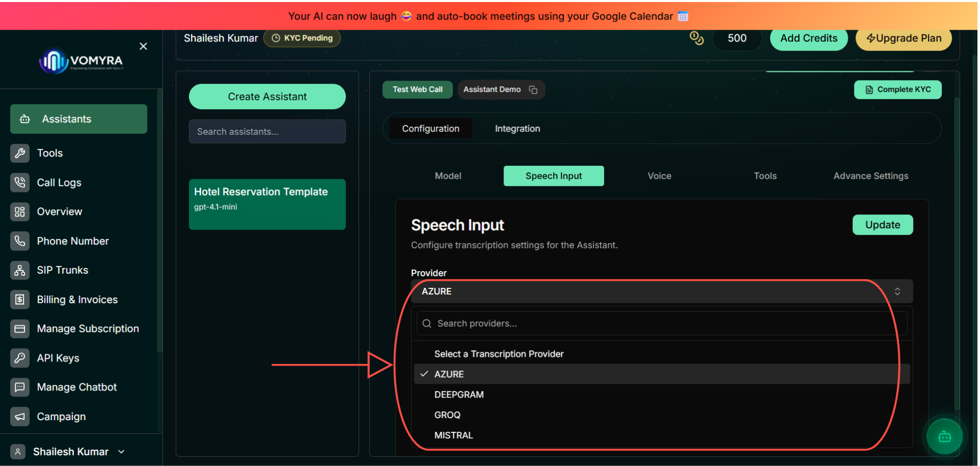The width and height of the screenshot is (980, 466).
Task: Click the credits coins icon
Action: [x=697, y=38]
